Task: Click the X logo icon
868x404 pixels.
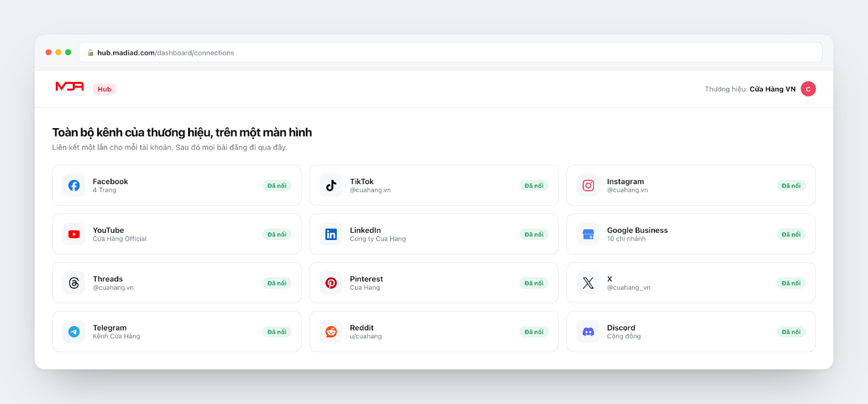Action: pyautogui.click(x=588, y=283)
